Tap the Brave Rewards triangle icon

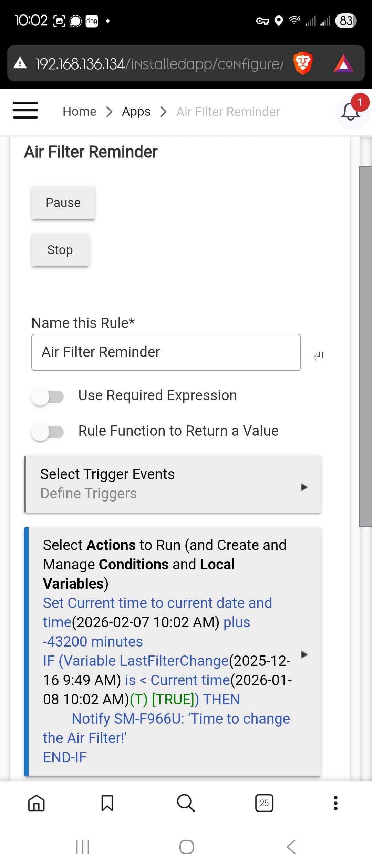pyautogui.click(x=343, y=63)
